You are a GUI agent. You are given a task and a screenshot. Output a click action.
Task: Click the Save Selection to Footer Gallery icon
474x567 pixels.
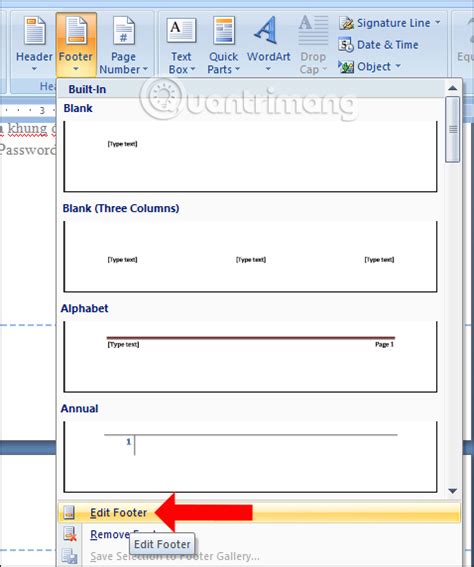(69, 556)
